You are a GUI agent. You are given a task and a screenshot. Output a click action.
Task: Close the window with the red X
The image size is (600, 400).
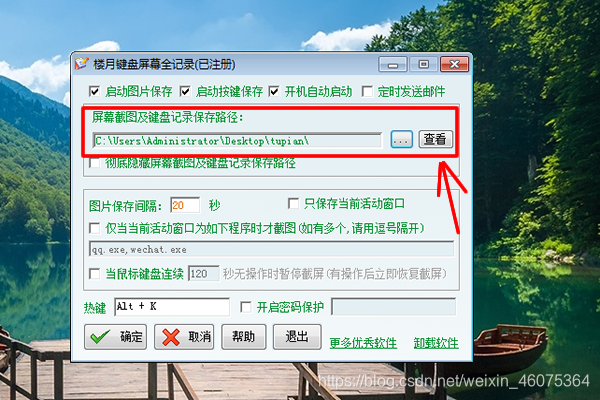(x=454, y=64)
